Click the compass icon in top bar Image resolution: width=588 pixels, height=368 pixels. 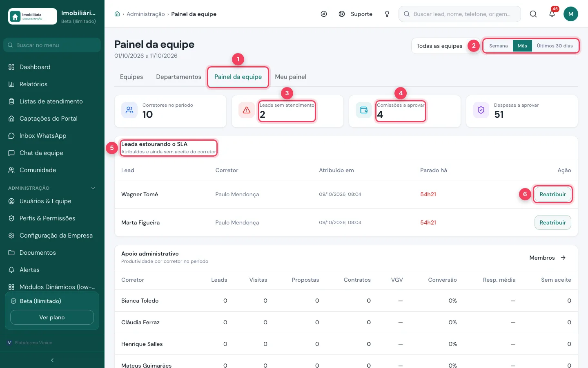tap(324, 14)
